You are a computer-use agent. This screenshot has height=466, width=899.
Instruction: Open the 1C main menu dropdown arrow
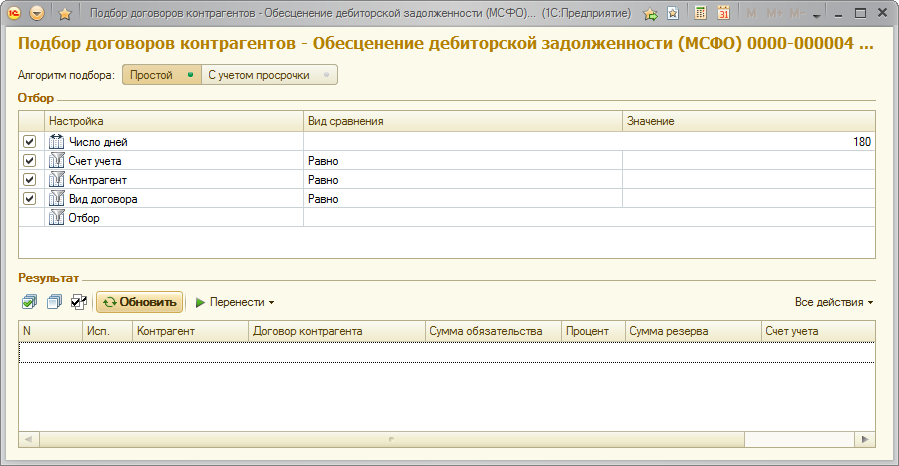click(x=37, y=14)
